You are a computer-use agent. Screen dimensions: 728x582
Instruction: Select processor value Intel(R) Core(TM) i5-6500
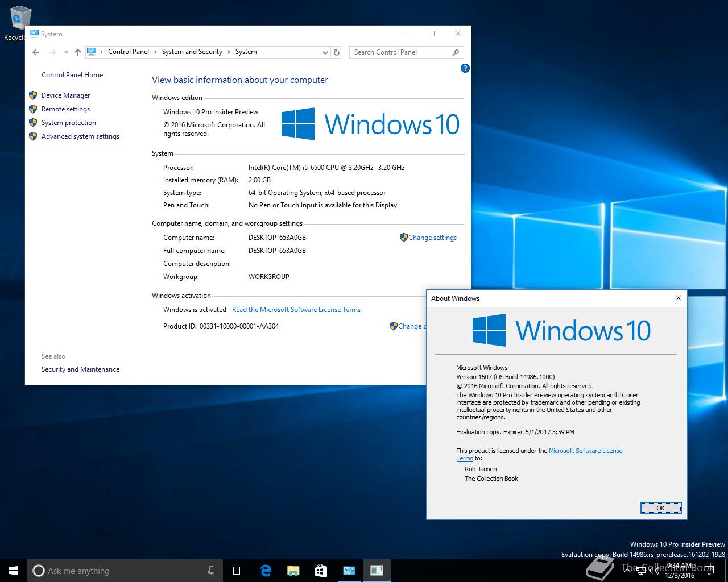tap(326, 168)
